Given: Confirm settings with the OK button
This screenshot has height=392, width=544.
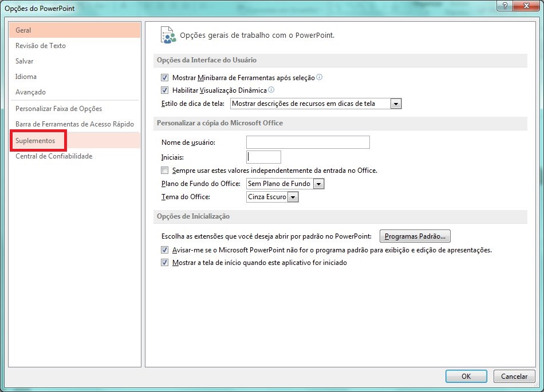Looking at the screenshot, I should (x=466, y=376).
